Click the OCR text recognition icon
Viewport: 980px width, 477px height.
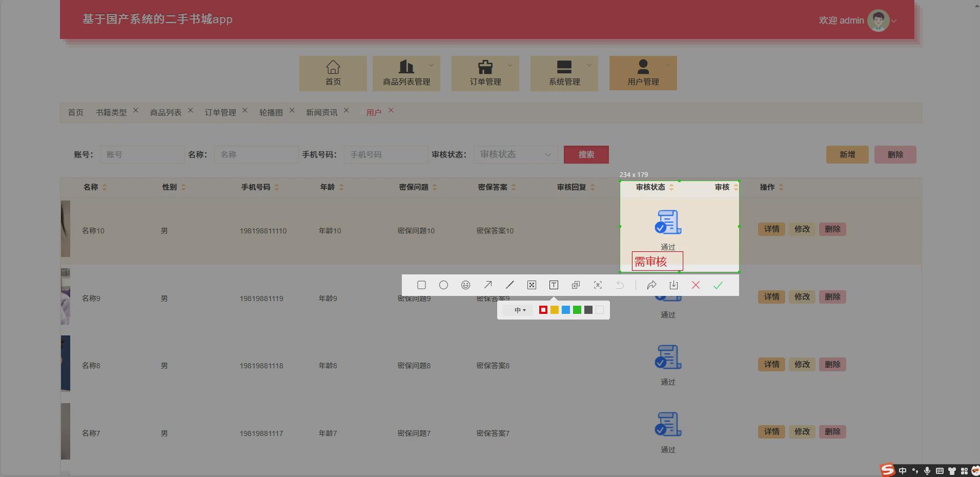coord(598,285)
